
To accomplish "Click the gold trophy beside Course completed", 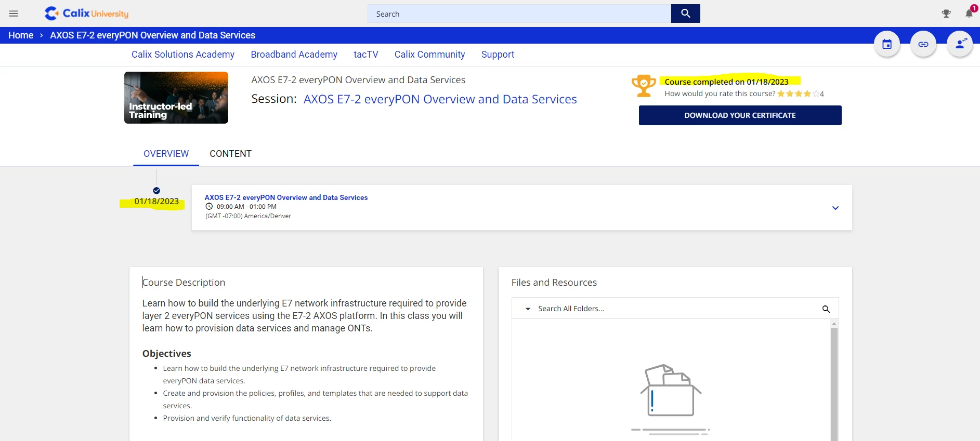I will 644,86.
